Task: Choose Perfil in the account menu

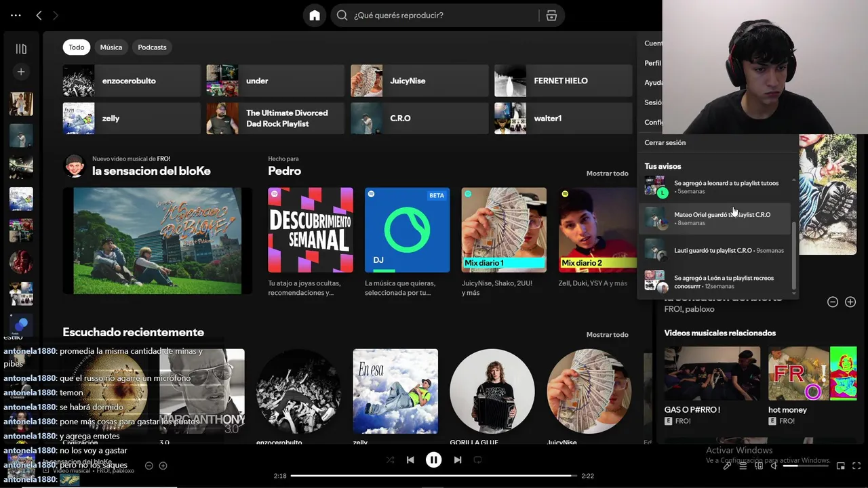Action: point(652,63)
